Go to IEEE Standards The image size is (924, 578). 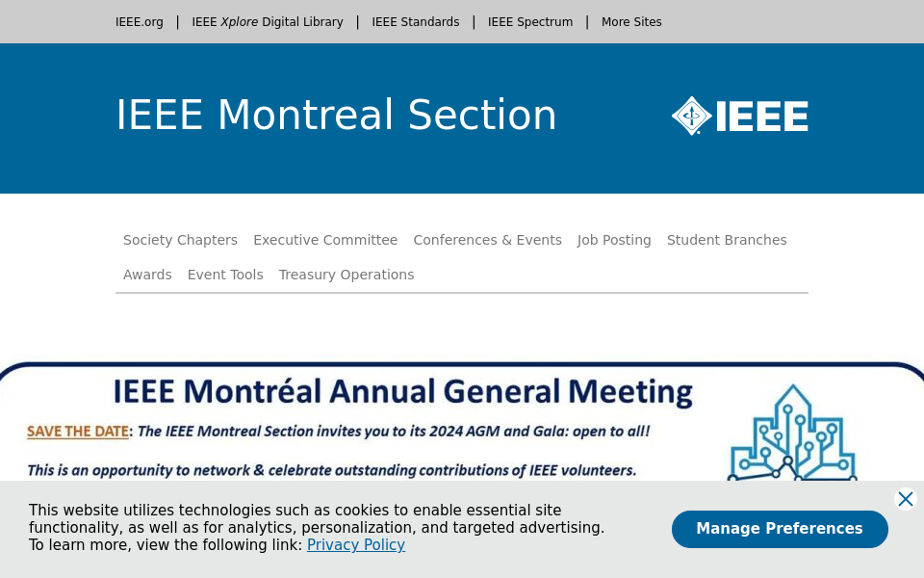click(x=415, y=22)
